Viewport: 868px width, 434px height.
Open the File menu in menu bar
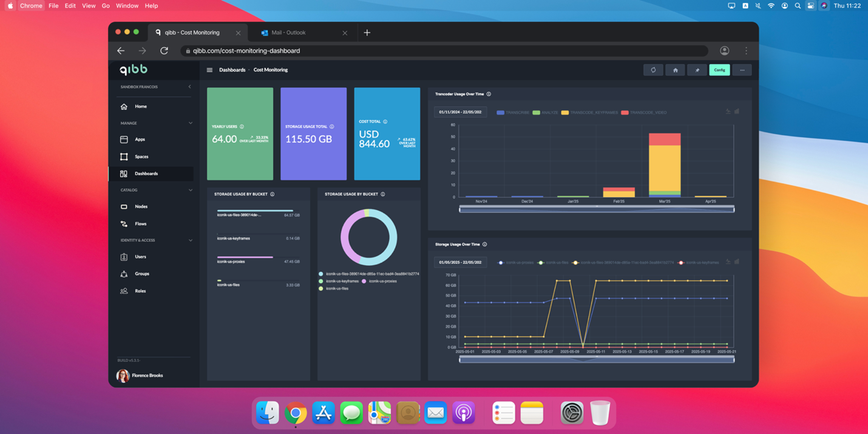(x=53, y=5)
